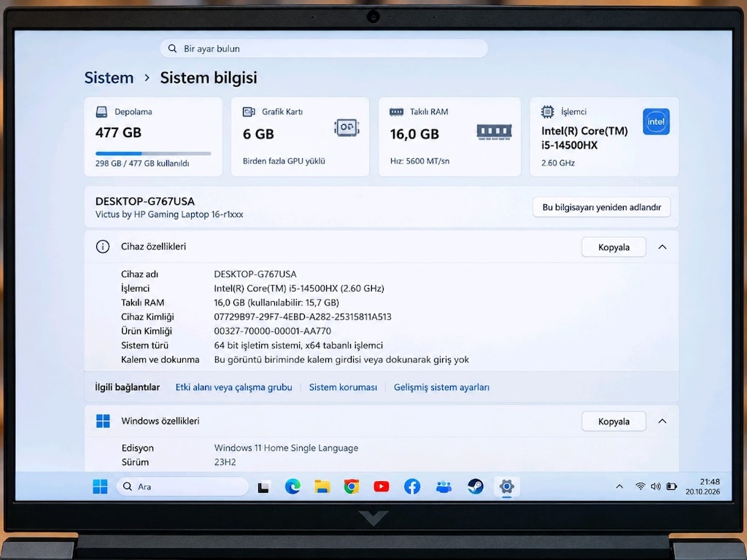Click the battery tray icon
The image size is (747, 560).
tap(671, 486)
